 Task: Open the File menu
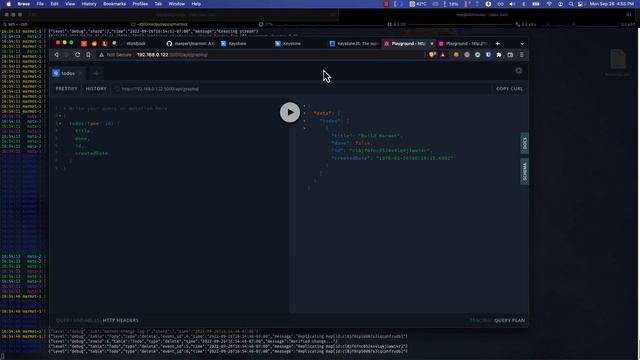point(40,4)
